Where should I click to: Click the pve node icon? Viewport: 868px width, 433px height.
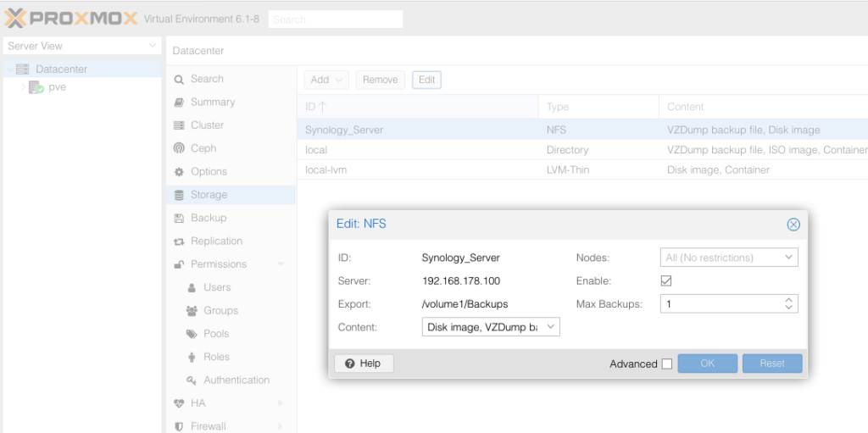point(36,87)
